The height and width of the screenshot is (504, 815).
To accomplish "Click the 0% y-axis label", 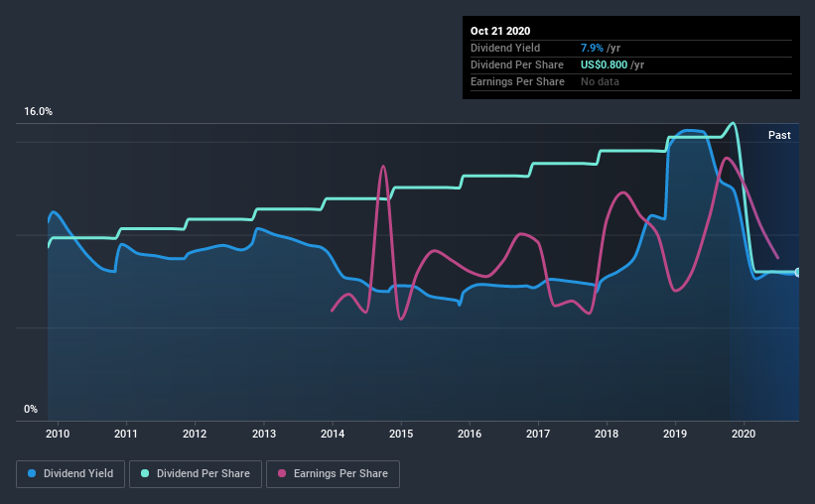I will tap(31, 410).
